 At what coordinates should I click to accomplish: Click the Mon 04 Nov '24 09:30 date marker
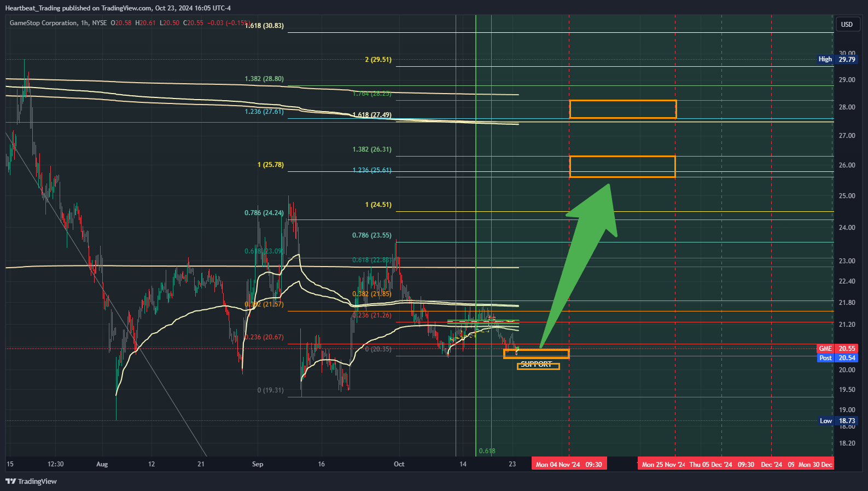569,465
